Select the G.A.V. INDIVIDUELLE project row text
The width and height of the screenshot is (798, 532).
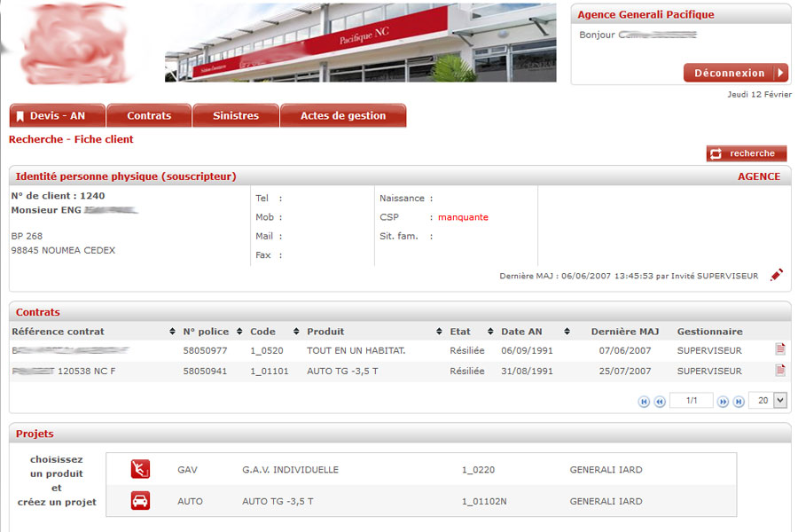point(290,469)
